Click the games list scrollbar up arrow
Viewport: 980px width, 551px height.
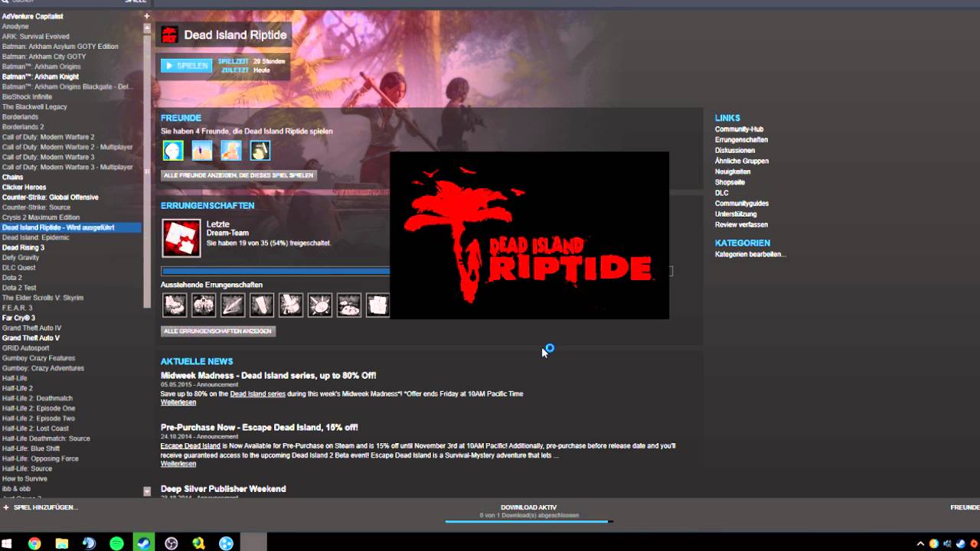point(147,27)
